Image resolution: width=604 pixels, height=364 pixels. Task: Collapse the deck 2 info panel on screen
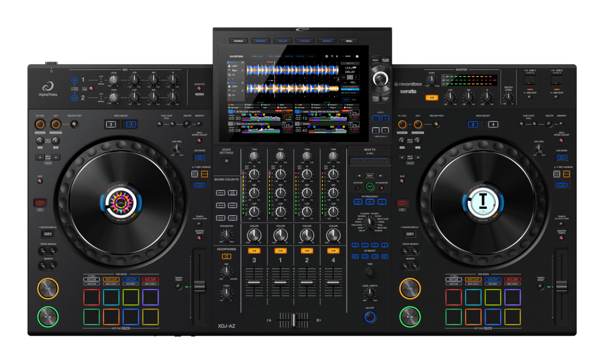243,82
